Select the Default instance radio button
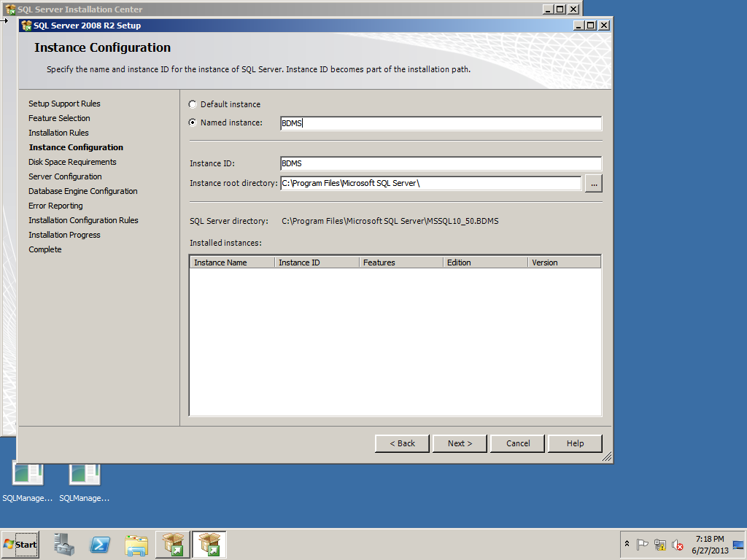747x560 pixels. [193, 104]
